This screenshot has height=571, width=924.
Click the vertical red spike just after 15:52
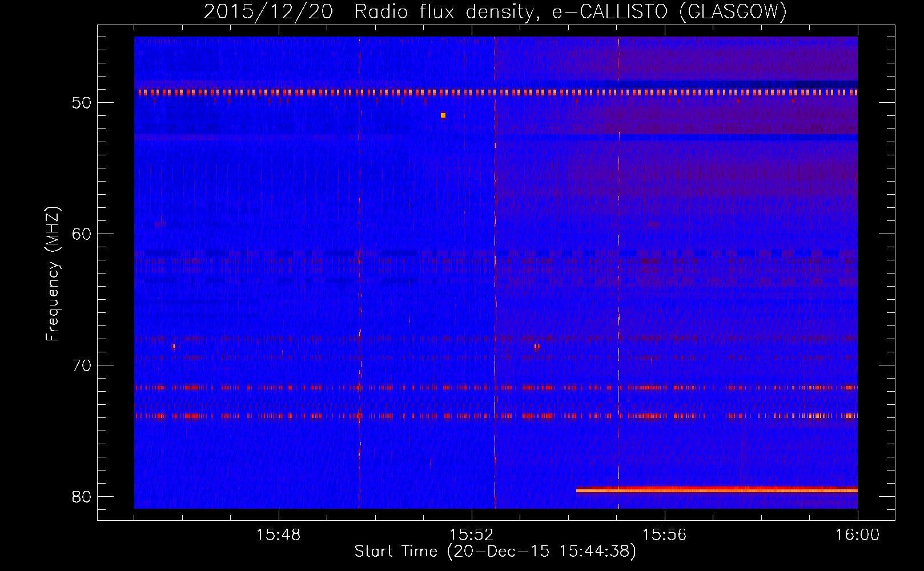click(495, 272)
